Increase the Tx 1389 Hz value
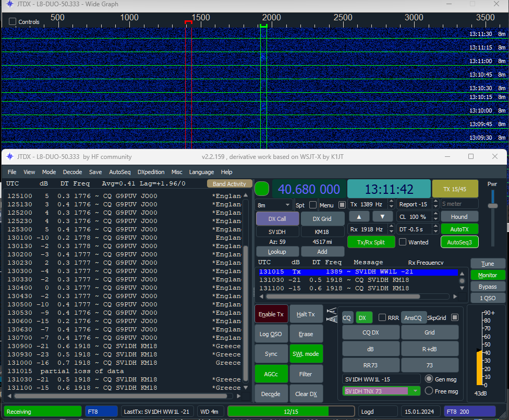Image resolution: width=509 pixels, height=420 pixels. click(391, 202)
